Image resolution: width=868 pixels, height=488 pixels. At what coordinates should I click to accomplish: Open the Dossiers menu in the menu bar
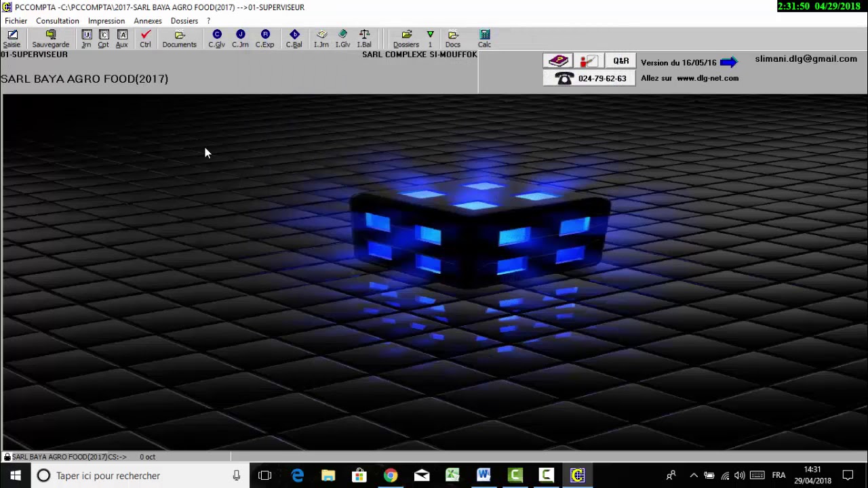(184, 21)
